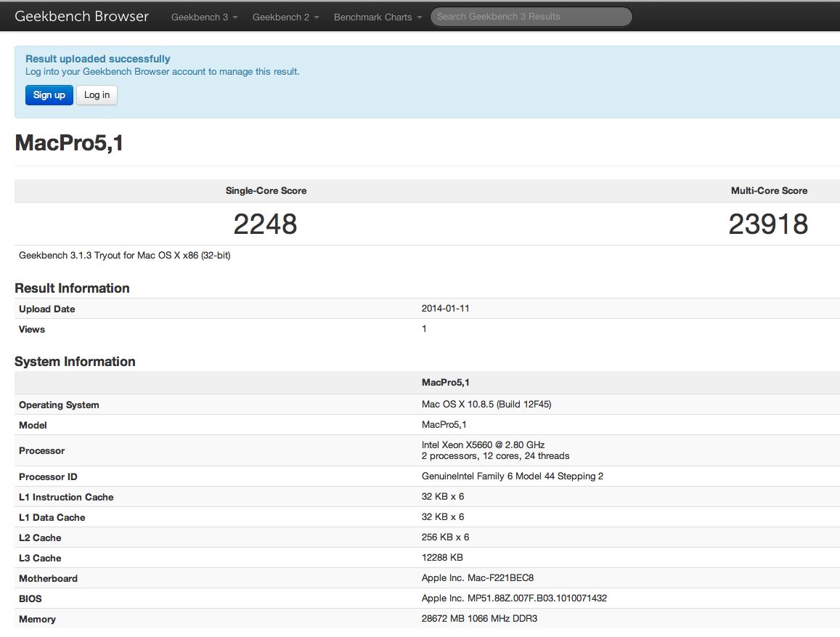The image size is (840, 637).
Task: Select the single-core value 2248
Action: click(x=265, y=224)
